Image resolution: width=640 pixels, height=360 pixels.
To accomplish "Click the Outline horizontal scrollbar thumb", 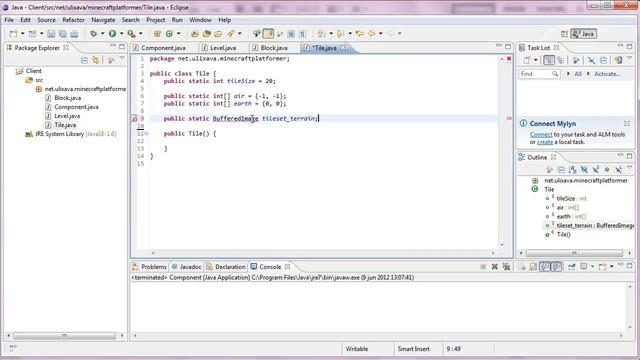I will pyautogui.click(x=574, y=253).
